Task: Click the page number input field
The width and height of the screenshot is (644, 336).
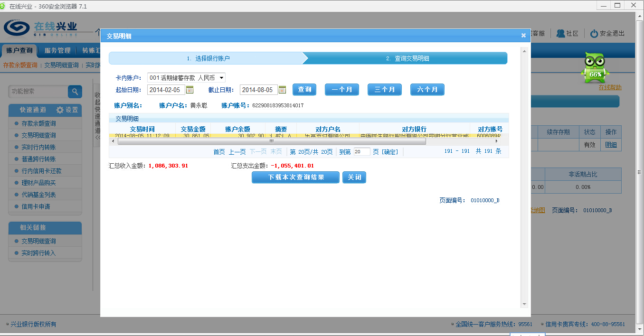Action: tap(362, 152)
